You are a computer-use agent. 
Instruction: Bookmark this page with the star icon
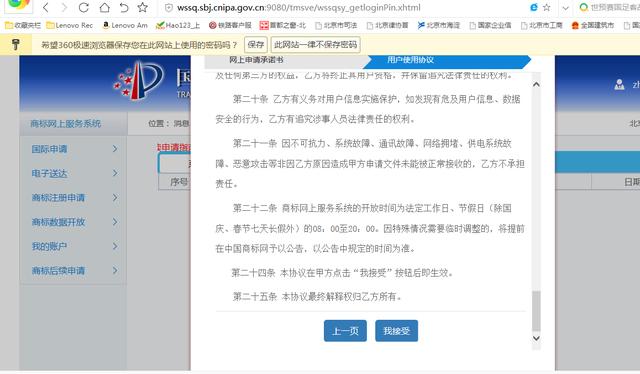142,7
